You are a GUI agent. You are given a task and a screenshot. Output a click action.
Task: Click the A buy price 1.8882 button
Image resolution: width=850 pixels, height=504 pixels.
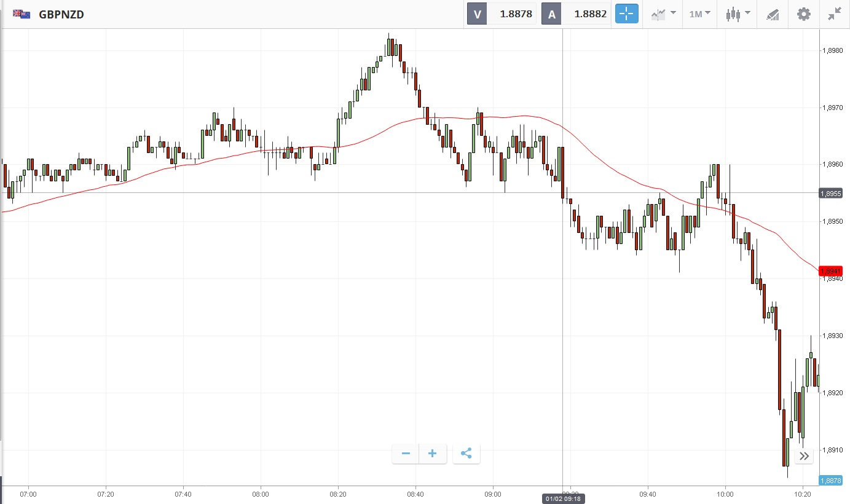[576, 14]
